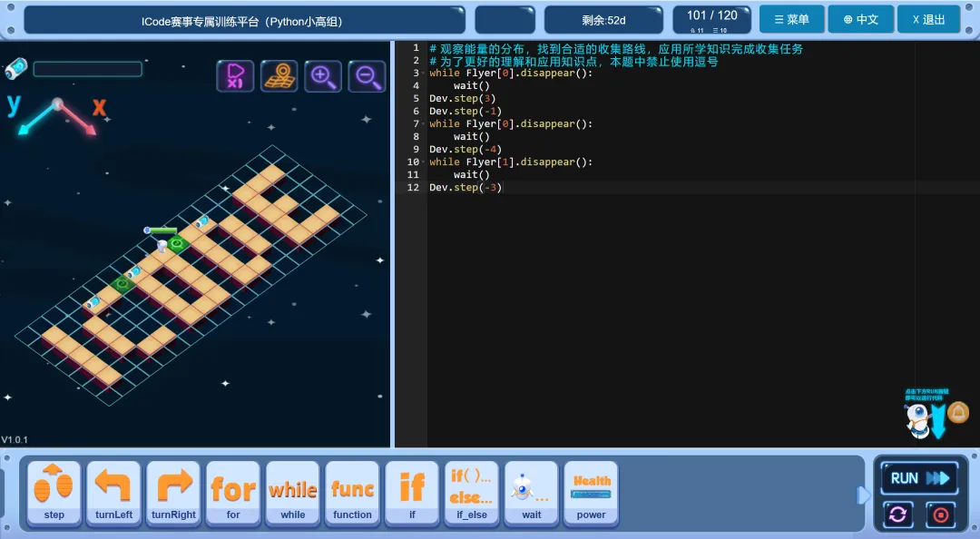Reset the level with refresh icon
The height and width of the screenshot is (539, 980).
pyautogui.click(x=898, y=514)
